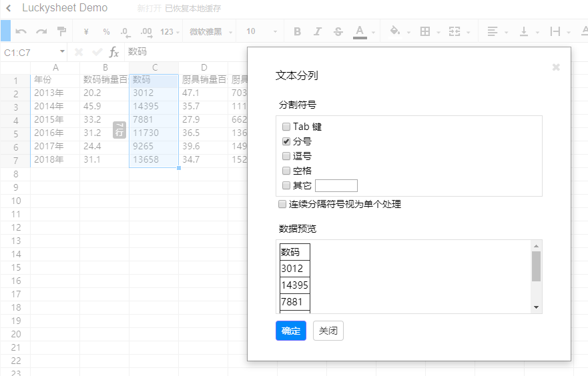
Task: Toggle strikethrough formatting
Action: pos(338,31)
